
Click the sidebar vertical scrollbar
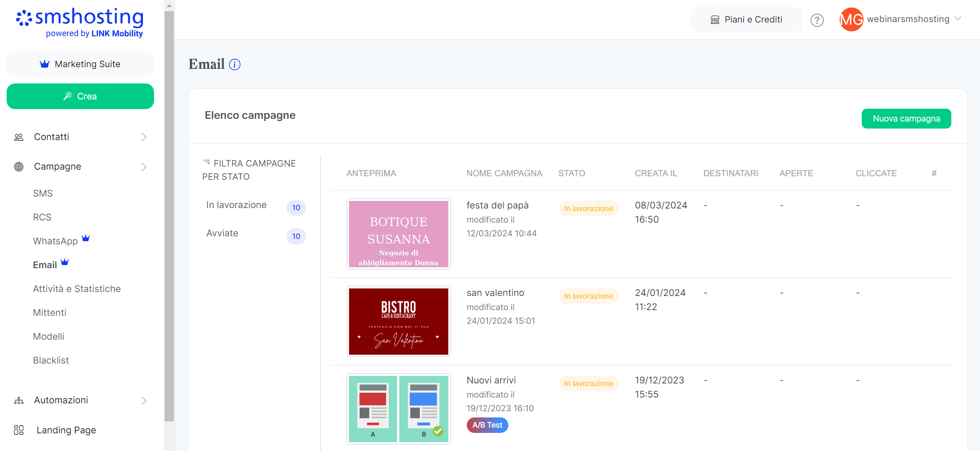(169, 216)
